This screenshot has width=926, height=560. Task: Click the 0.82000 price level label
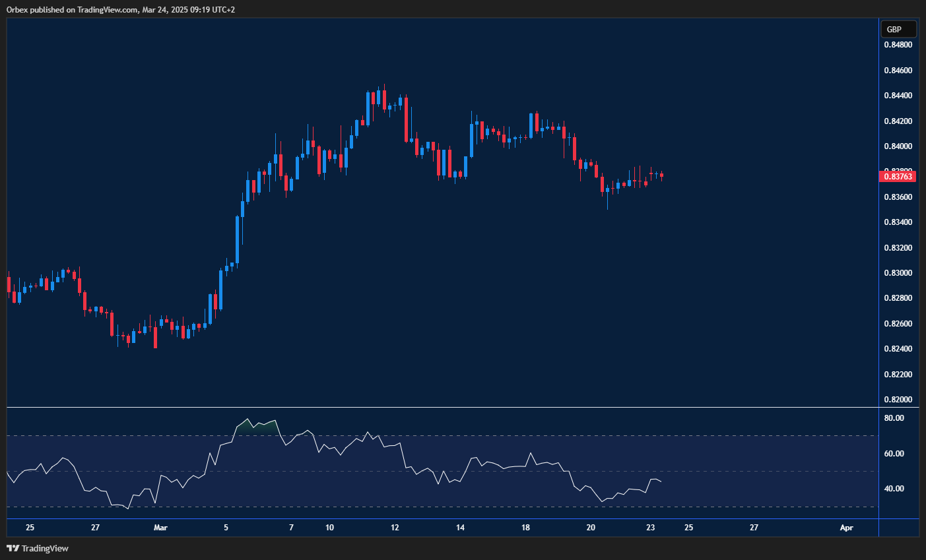(x=898, y=400)
